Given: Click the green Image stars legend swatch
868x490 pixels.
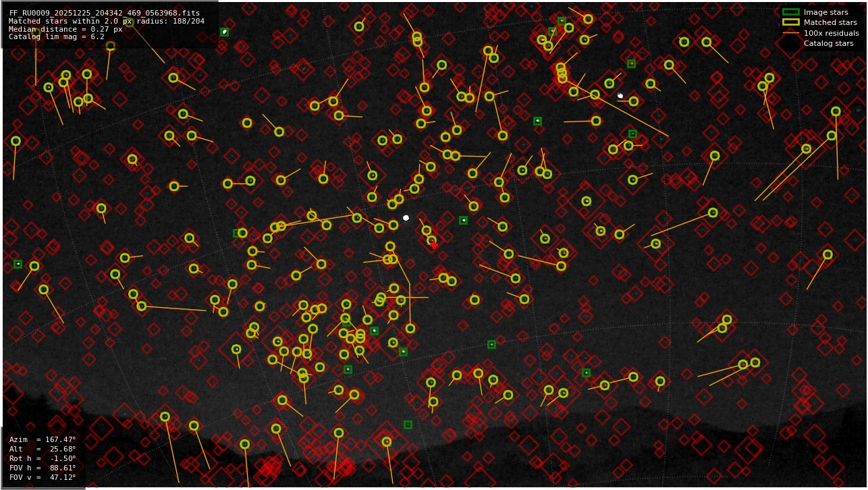Looking at the screenshot, I should click(790, 12).
